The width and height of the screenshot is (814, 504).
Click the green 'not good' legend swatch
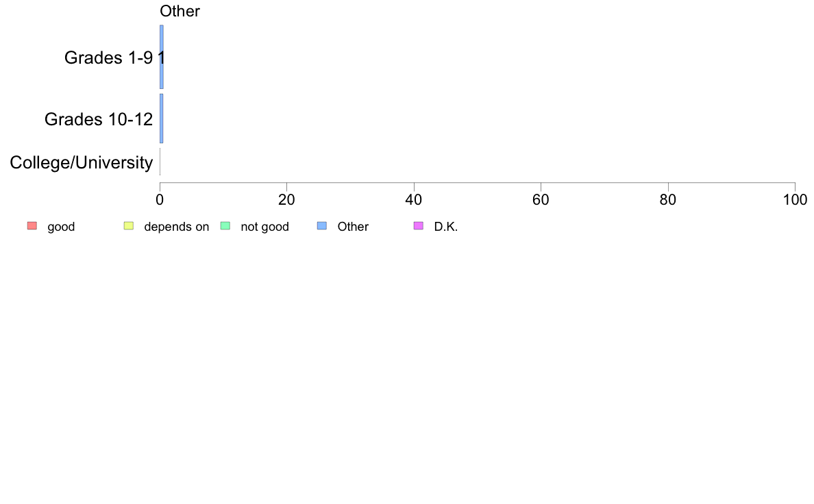pyautogui.click(x=225, y=226)
